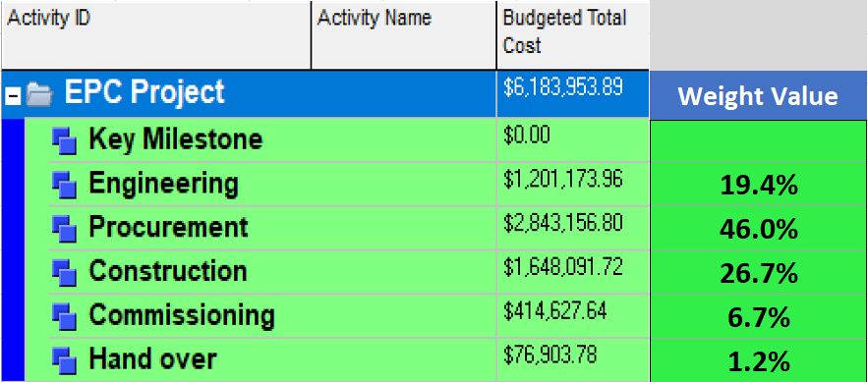This screenshot has width=868, height=382.
Task: Sort by the Activity ID column header
Action: (156, 34)
